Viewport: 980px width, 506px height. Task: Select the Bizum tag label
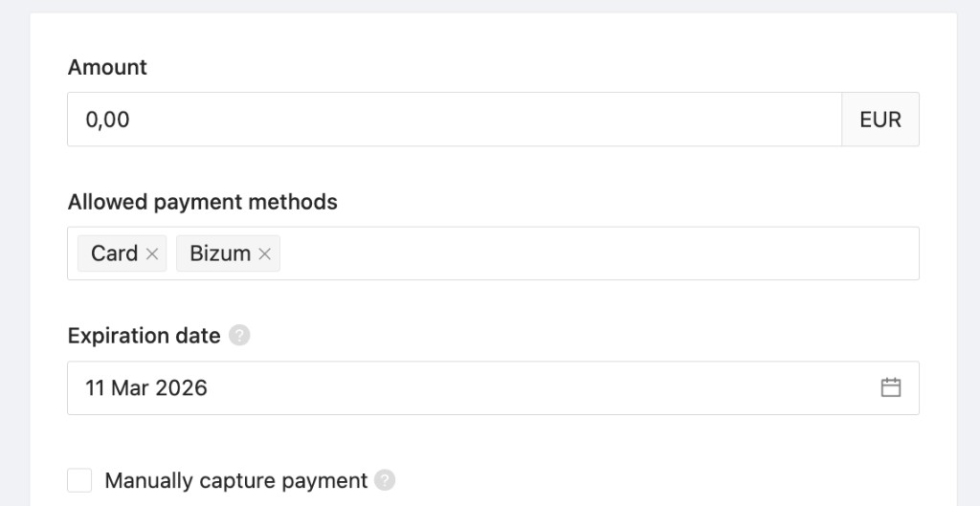[220, 253]
